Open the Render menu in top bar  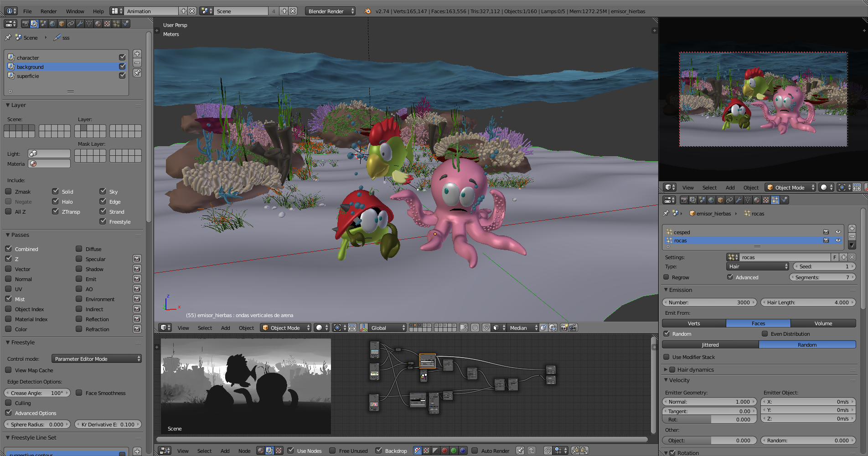pyautogui.click(x=48, y=11)
